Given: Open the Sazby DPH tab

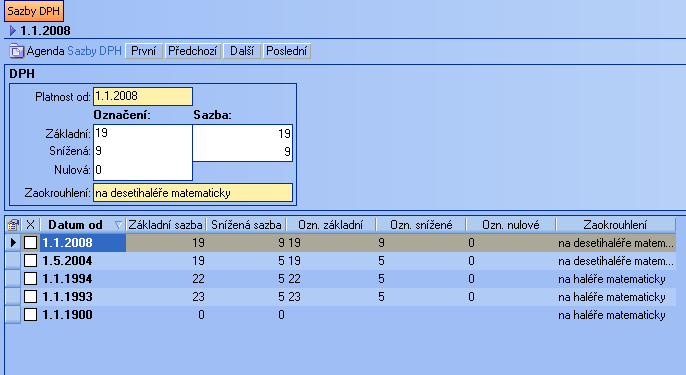Looking at the screenshot, I should coord(34,11).
